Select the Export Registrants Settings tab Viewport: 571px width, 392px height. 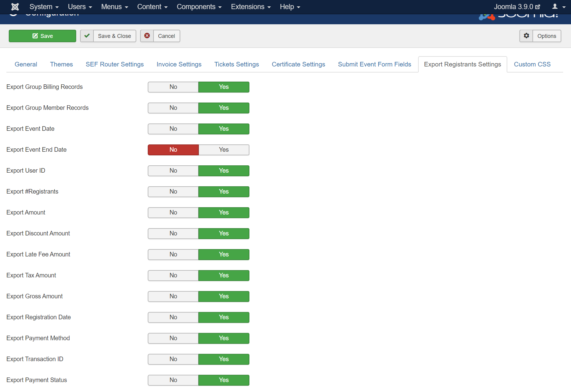[x=463, y=64]
